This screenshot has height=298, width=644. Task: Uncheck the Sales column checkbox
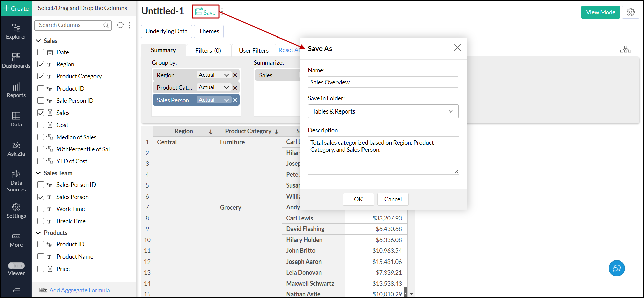coord(41,113)
